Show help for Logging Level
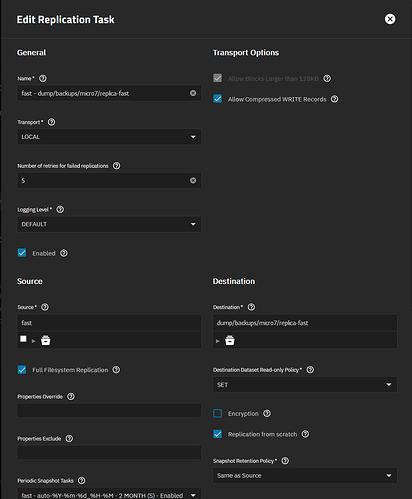 click(x=60, y=209)
